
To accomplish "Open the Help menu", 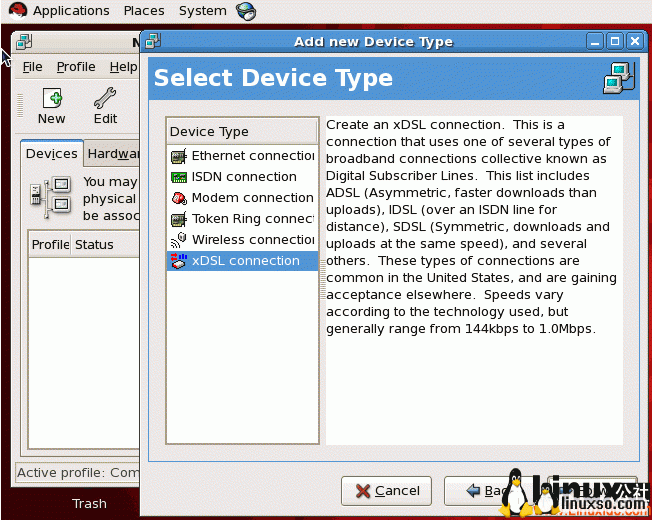I will tap(123, 67).
